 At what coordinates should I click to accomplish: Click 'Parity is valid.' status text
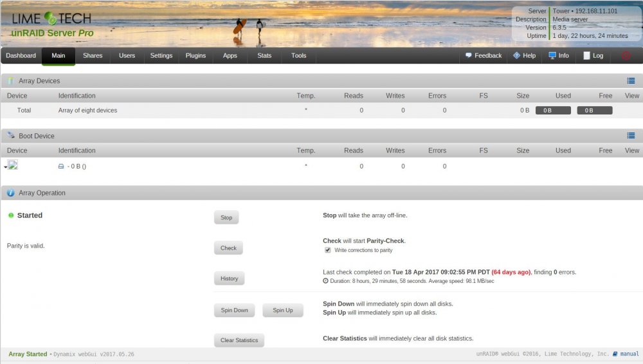click(x=26, y=246)
